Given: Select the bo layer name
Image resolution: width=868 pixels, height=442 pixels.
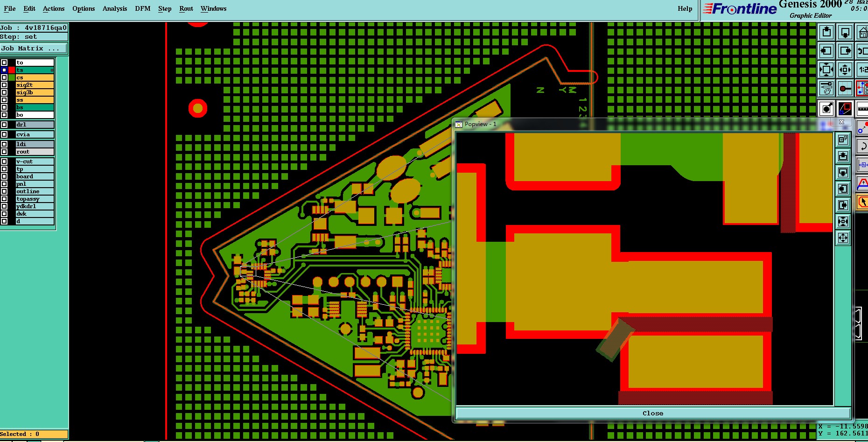Looking at the screenshot, I should click(35, 115).
